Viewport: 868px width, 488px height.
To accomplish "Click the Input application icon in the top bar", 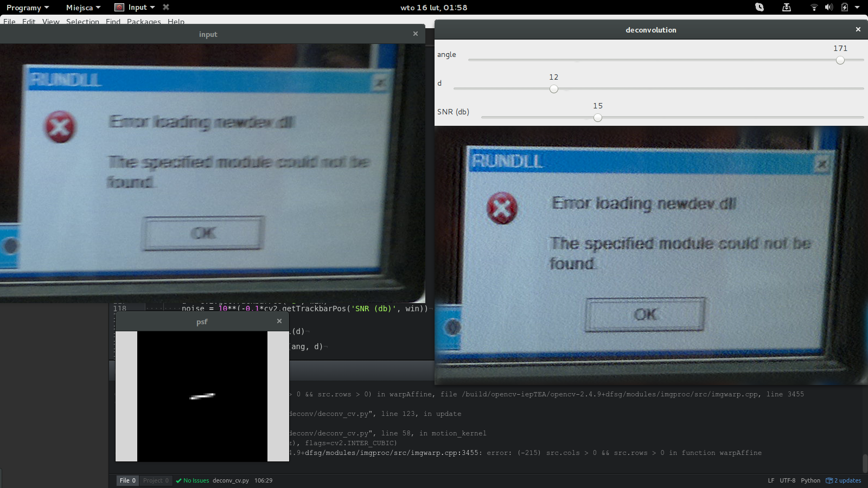I will (x=119, y=7).
